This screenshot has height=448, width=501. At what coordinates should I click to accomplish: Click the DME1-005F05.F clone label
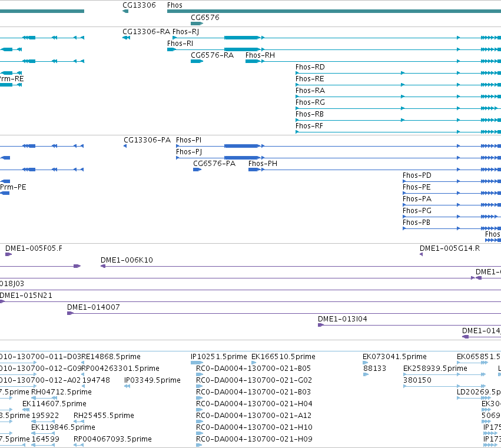34,248
